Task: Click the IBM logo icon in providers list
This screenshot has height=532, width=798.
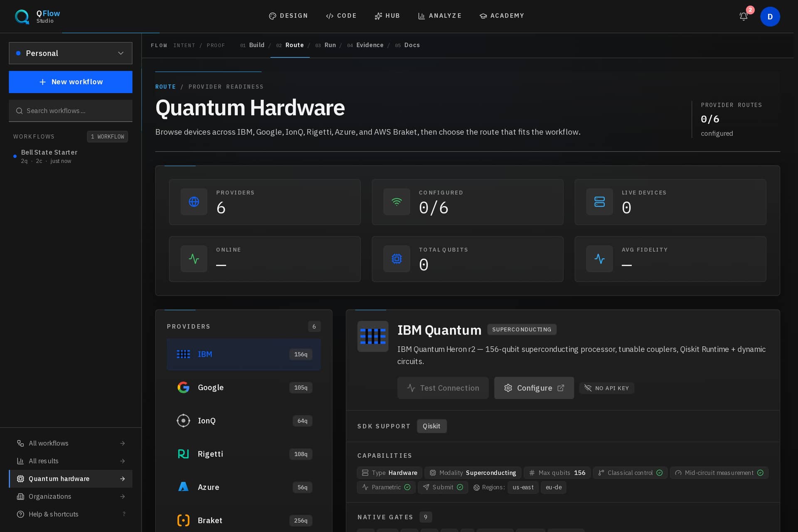Action: click(x=183, y=354)
